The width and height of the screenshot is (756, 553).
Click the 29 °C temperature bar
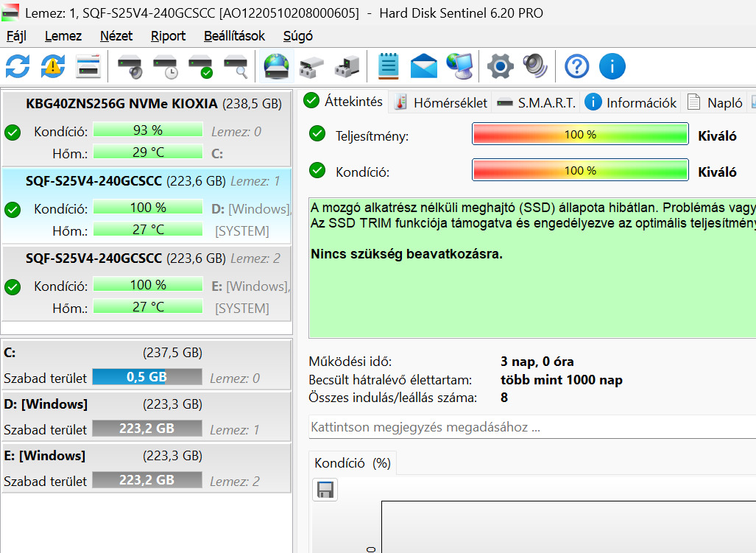pos(147,152)
